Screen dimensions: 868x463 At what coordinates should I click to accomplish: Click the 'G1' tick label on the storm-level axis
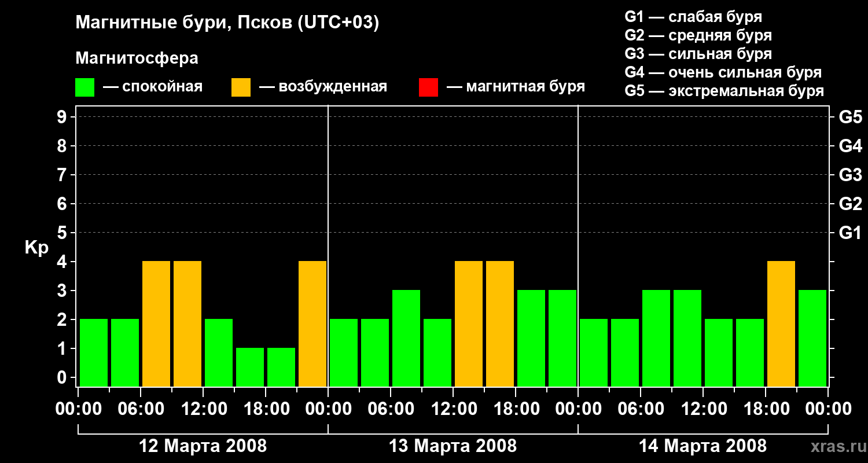(x=850, y=233)
